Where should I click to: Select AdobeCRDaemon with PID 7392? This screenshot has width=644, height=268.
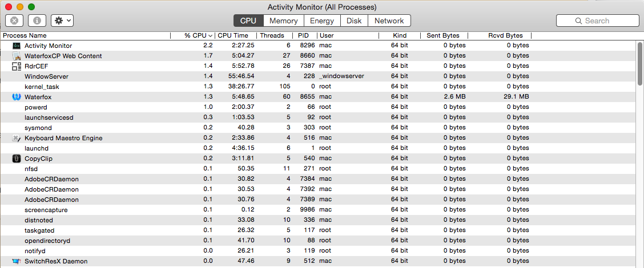click(319, 189)
